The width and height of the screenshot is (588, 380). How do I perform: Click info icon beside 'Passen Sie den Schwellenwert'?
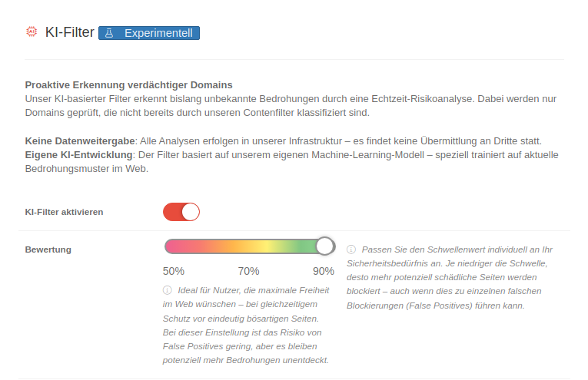pyautogui.click(x=350, y=249)
